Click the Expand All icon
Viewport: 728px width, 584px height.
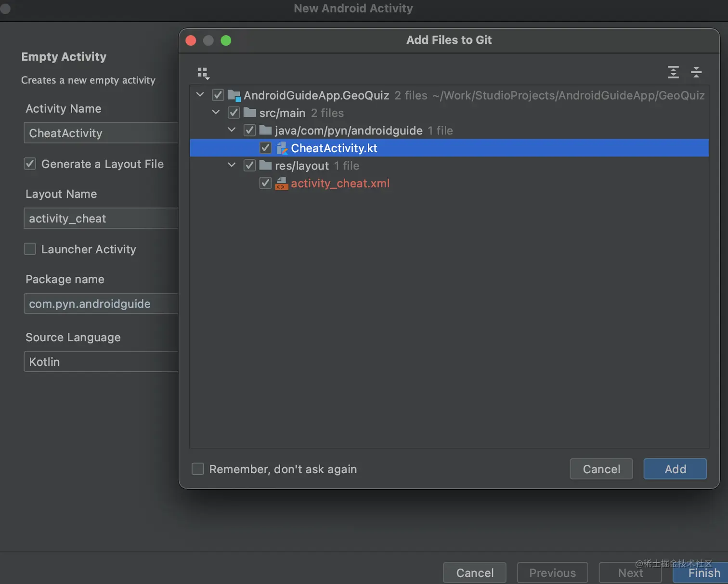click(x=674, y=72)
